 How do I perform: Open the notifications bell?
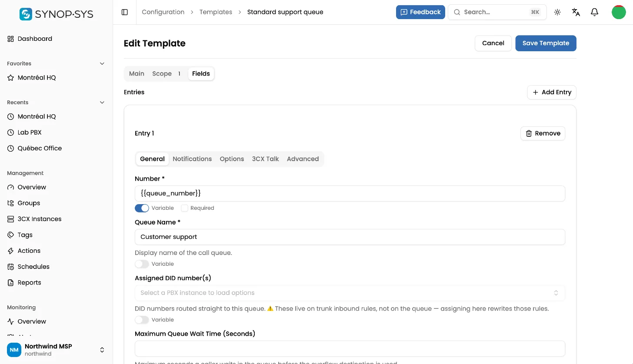(595, 12)
